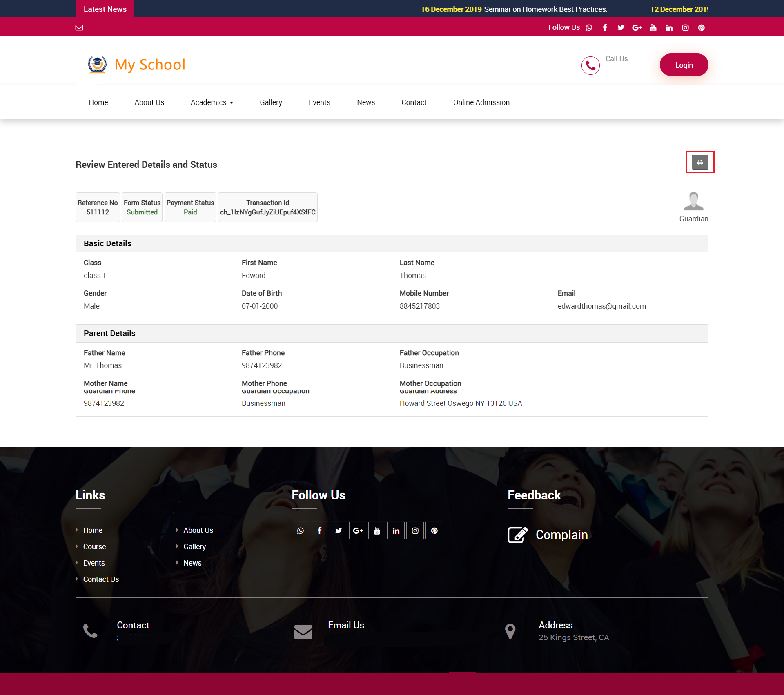Go to Gallery from the main navigation
Viewport: 784px width, 695px height.
point(271,102)
